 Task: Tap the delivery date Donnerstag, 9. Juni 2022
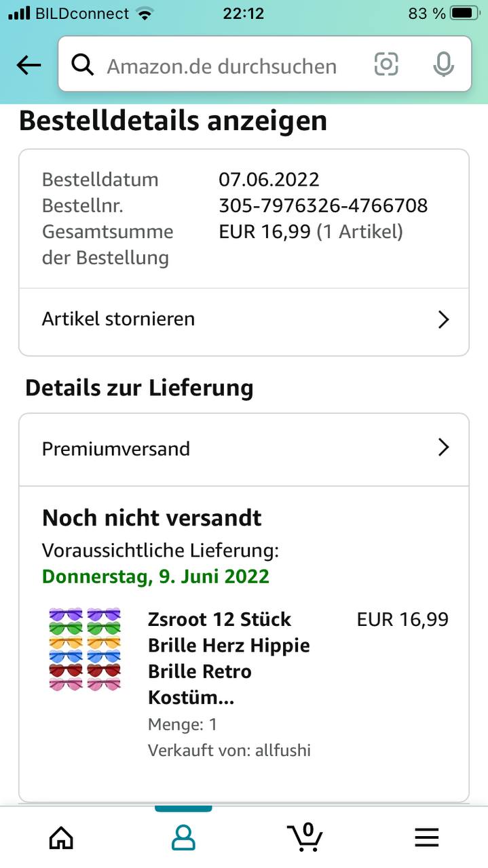click(x=155, y=576)
